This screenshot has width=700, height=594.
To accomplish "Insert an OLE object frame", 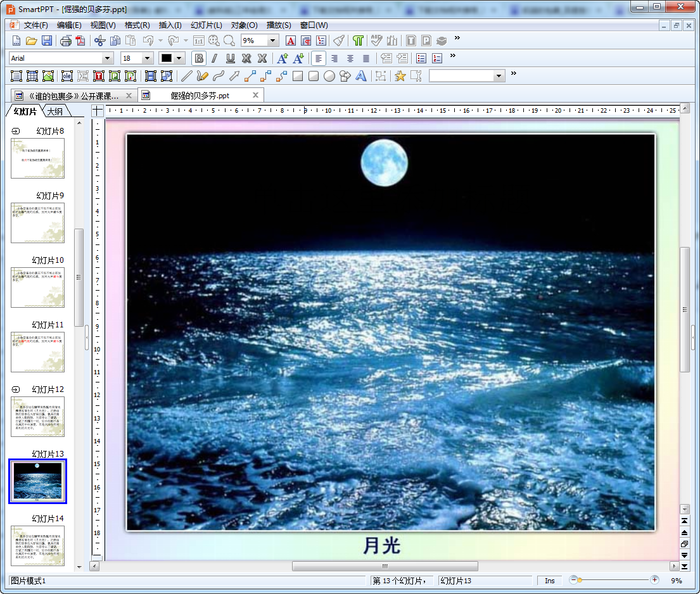I will tap(67, 76).
